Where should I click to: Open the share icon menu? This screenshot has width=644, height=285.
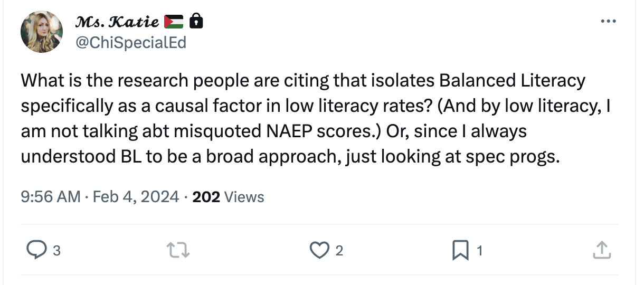(601, 251)
